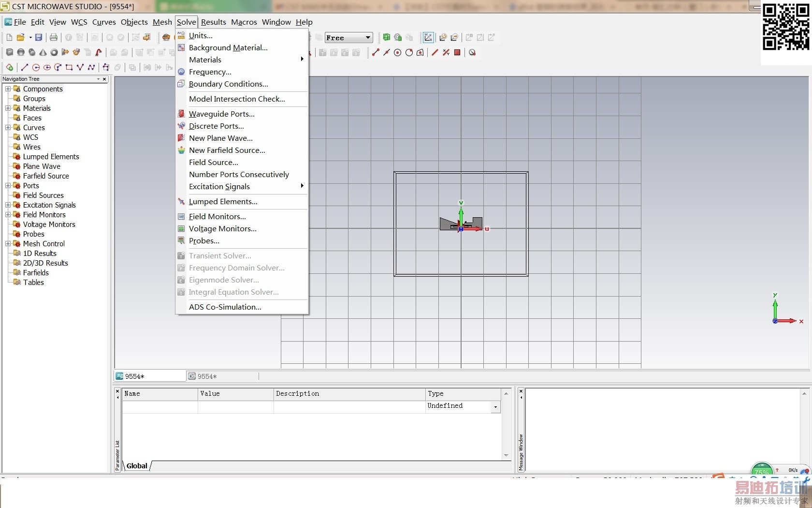Create a brick with the cube icon
This screenshot has height=508, width=812.
tap(10, 52)
